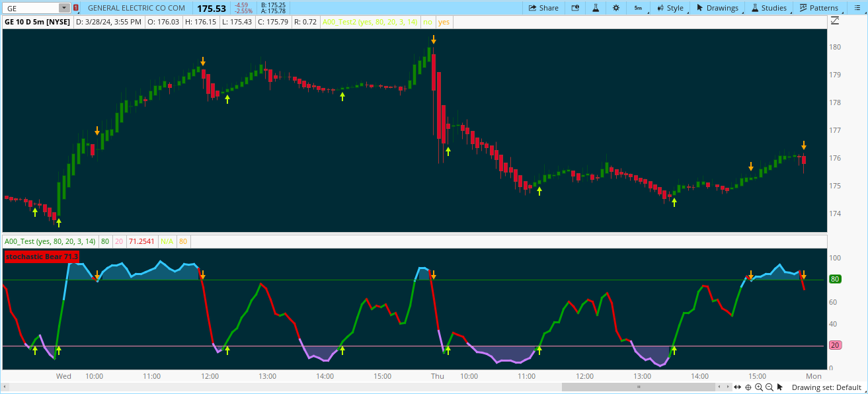This screenshot has height=394, width=868.
Task: Click the Share button
Action: click(543, 8)
